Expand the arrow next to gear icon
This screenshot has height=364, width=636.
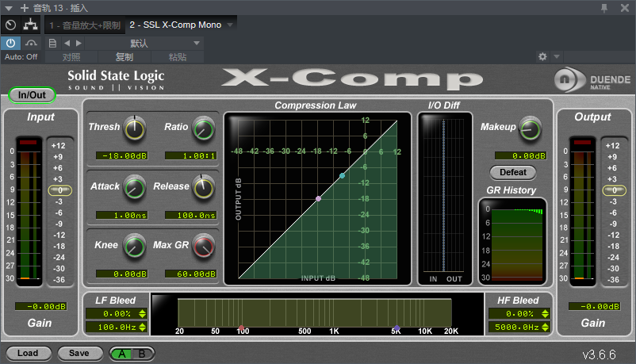point(557,57)
